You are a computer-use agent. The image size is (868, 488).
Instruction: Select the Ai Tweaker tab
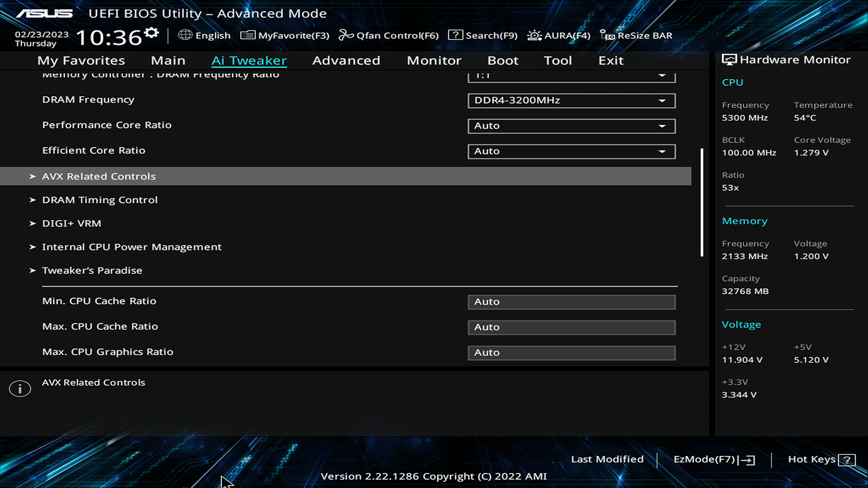(249, 61)
